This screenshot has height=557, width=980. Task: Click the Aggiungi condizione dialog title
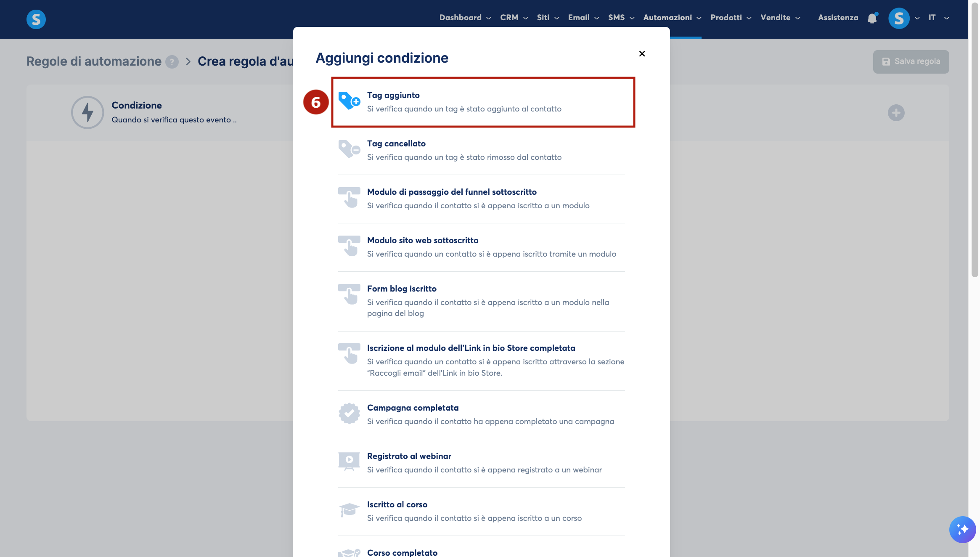(382, 58)
